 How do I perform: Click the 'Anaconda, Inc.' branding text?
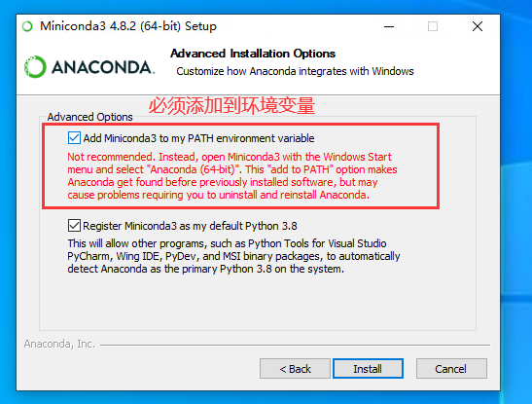pos(59,344)
